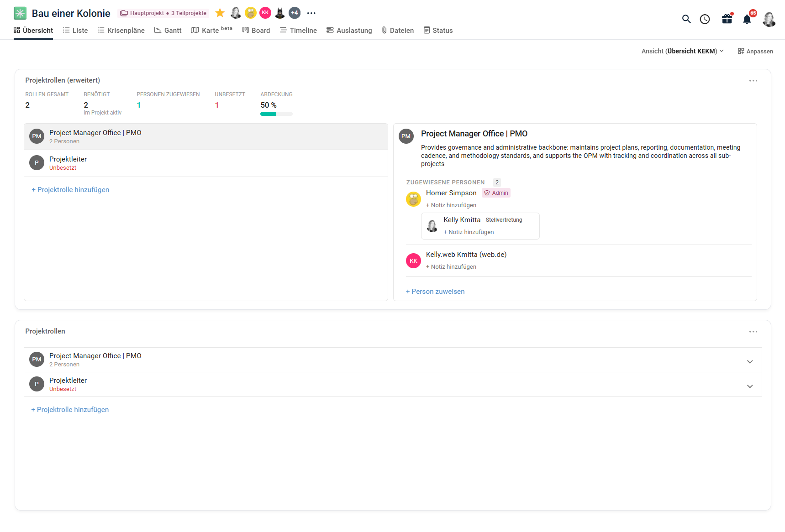Click the Anpassen button

coord(755,51)
